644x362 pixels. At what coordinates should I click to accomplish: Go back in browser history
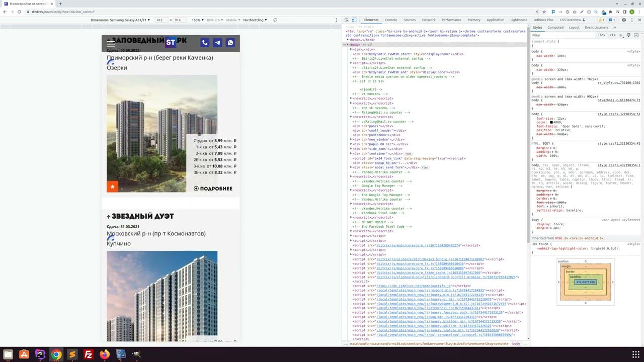point(5,12)
